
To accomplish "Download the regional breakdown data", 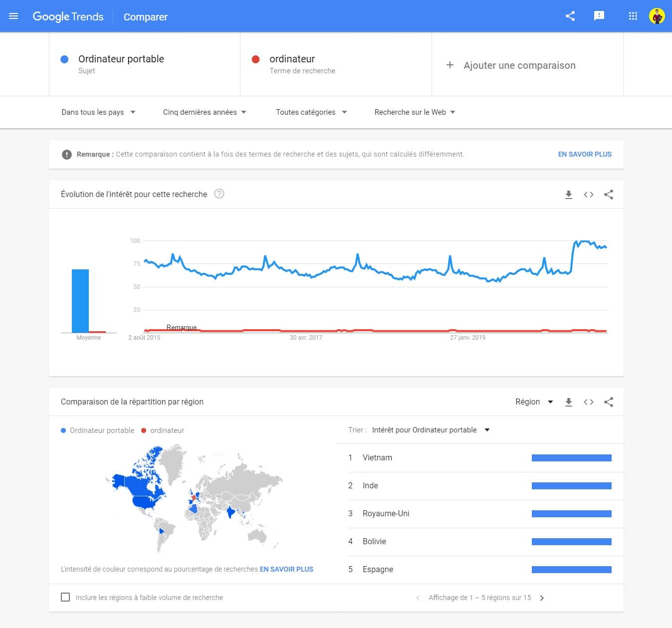I will coord(568,402).
